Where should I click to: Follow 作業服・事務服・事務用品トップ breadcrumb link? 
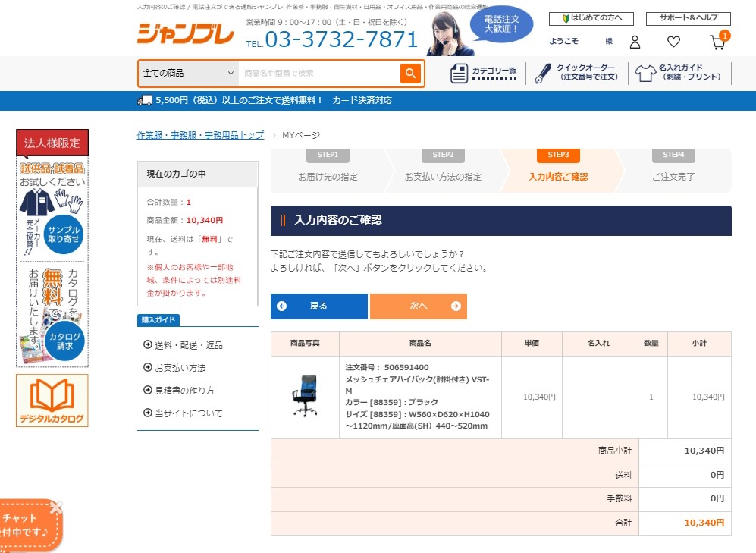point(200,135)
